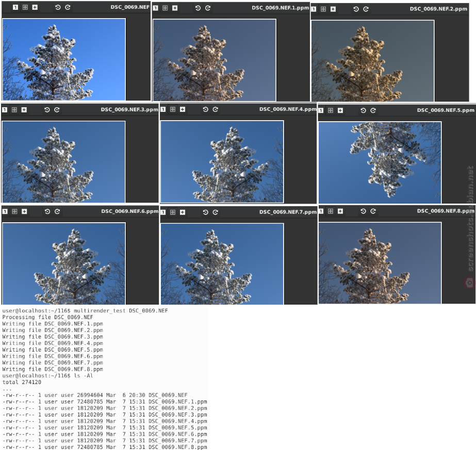Click the DSC_0069.NEF.7.ppm image preview

pyautogui.click(x=222, y=264)
